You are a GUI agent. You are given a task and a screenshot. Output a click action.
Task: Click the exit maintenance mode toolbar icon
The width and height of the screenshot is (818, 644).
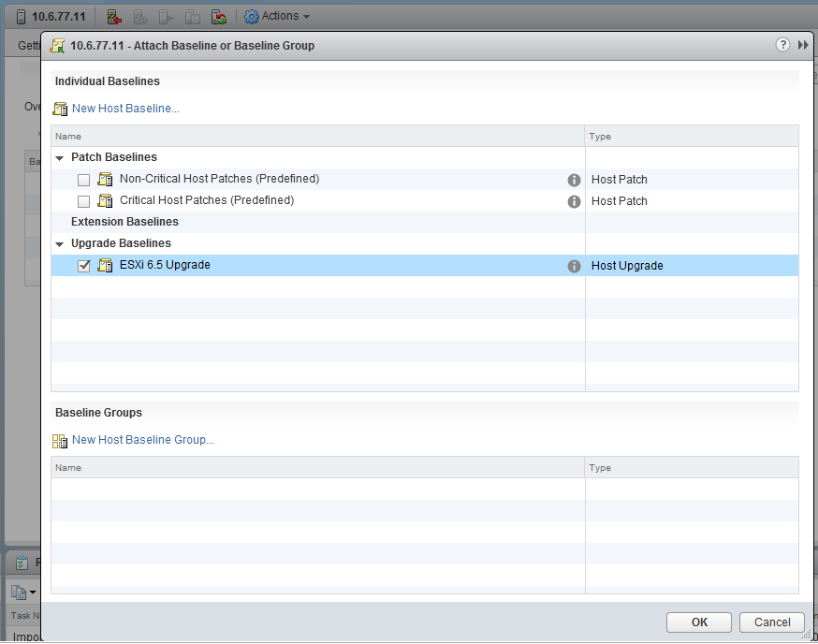point(140,17)
